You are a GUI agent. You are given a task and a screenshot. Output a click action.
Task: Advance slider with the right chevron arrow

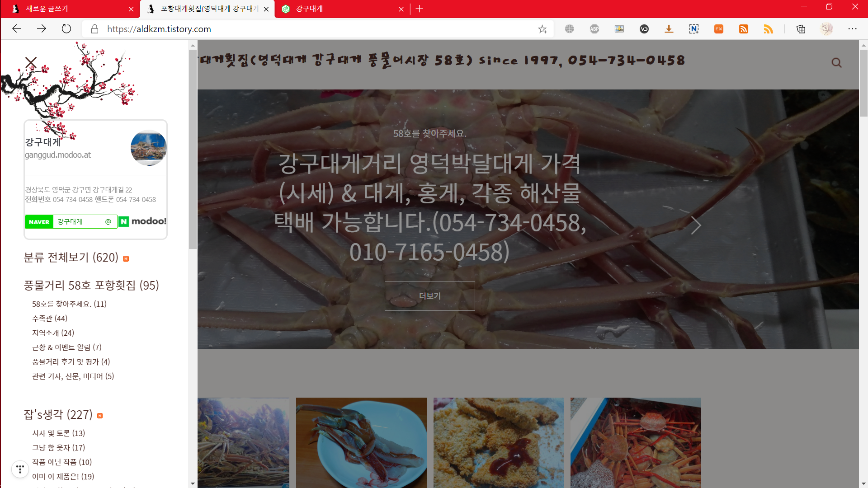[x=696, y=225]
